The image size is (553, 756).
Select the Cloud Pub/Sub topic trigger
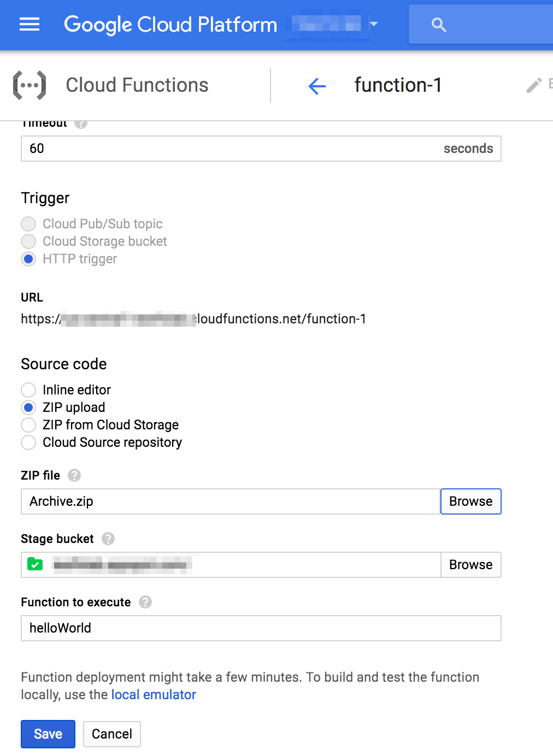pos(28,224)
